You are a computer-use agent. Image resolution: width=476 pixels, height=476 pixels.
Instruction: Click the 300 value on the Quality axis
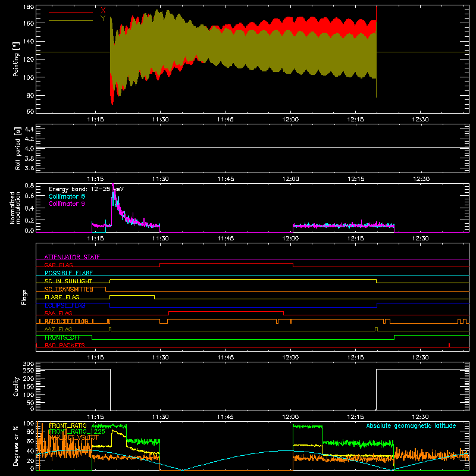(x=29, y=364)
